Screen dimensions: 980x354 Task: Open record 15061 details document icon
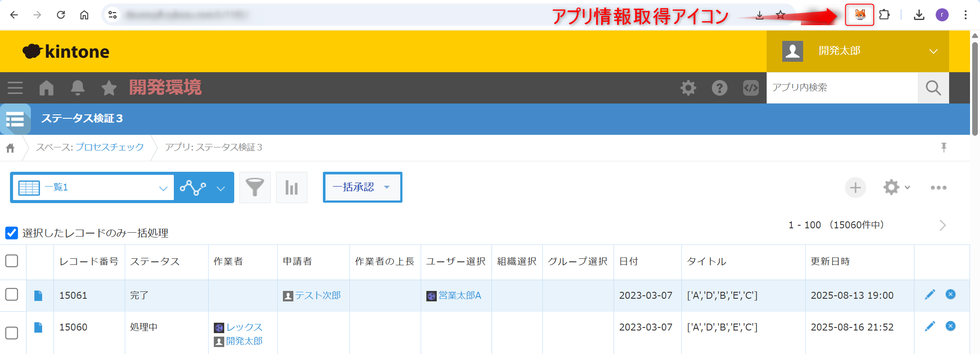tap(38, 296)
